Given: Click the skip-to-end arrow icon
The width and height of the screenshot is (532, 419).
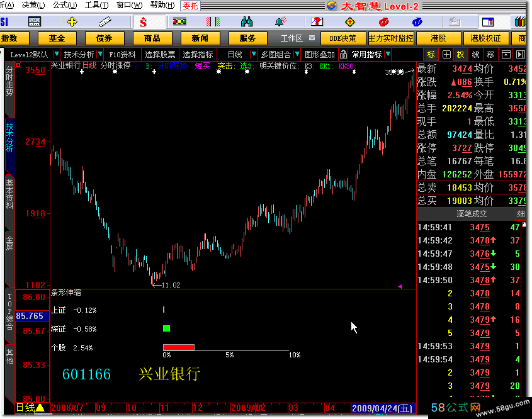Looking at the screenshot, I should point(520,55).
